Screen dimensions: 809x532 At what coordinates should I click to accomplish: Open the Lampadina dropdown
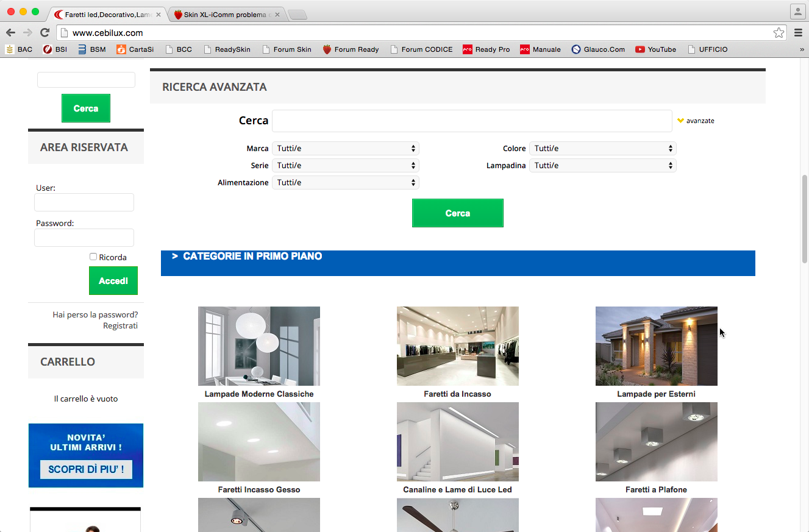tap(603, 166)
